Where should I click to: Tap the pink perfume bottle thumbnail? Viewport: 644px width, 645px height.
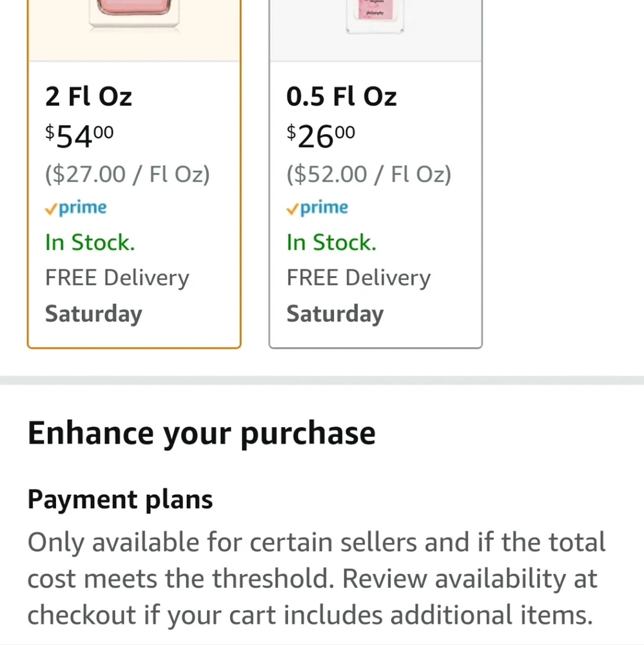click(134, 14)
